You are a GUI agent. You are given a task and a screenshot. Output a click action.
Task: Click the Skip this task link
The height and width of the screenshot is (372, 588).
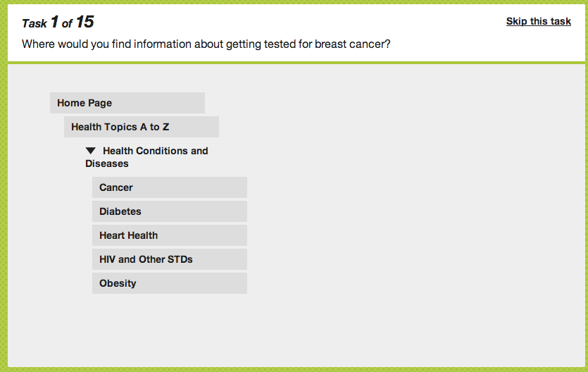click(x=538, y=21)
